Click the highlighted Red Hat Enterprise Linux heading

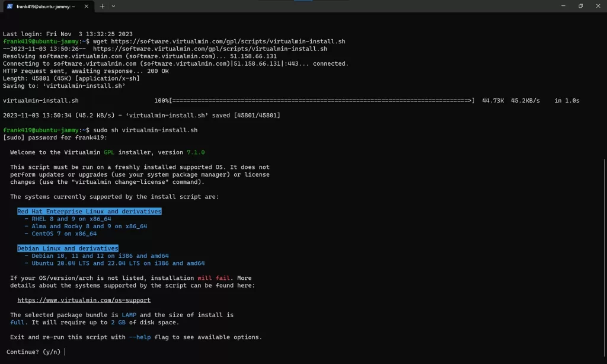tap(89, 212)
